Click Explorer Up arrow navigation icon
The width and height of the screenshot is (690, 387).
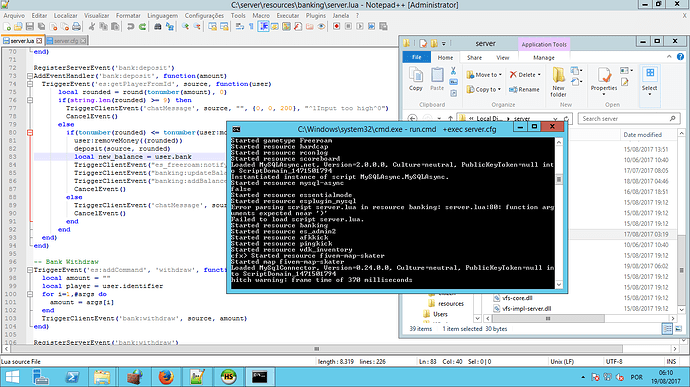(x=450, y=118)
